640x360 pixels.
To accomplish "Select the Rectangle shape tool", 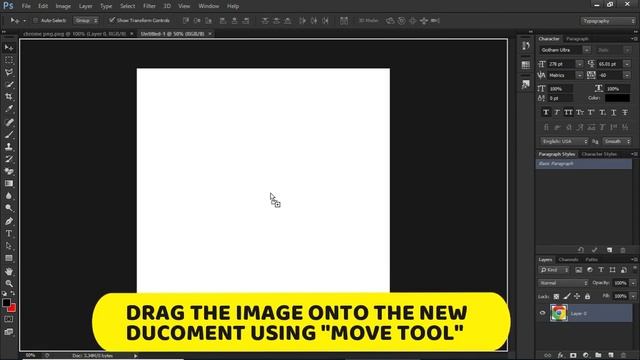I will pyautogui.click(x=9, y=258).
